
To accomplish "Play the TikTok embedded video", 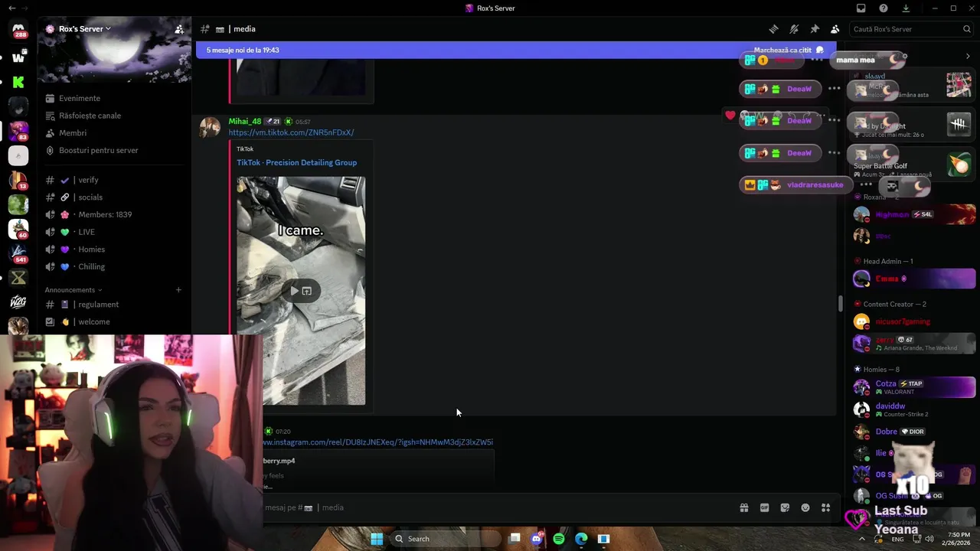I will tap(295, 291).
